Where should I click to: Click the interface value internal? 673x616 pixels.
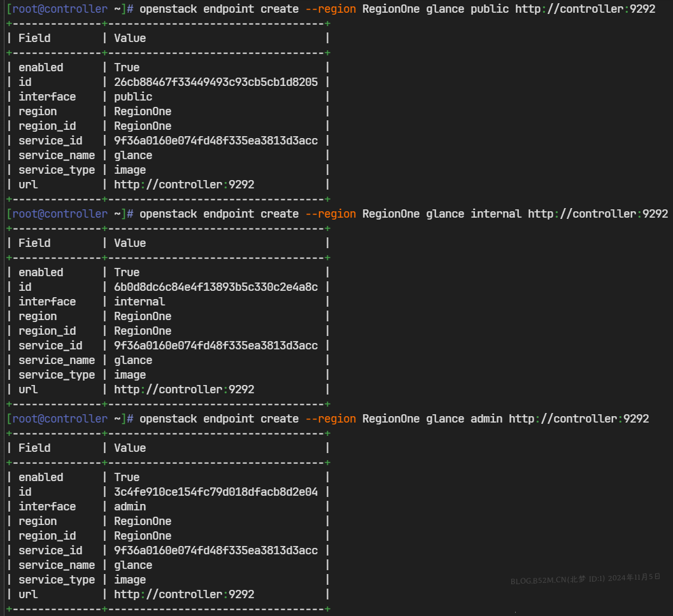pos(139,301)
